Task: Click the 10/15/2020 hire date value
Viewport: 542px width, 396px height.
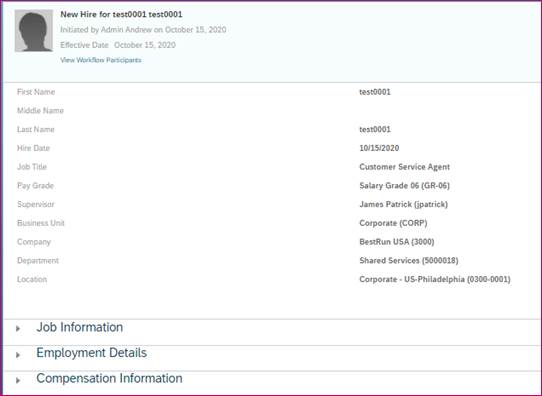Action: pyautogui.click(x=379, y=148)
